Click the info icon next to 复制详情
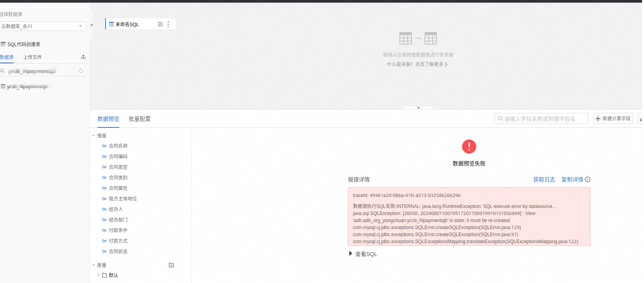This screenshot has width=644, height=283. [x=588, y=179]
